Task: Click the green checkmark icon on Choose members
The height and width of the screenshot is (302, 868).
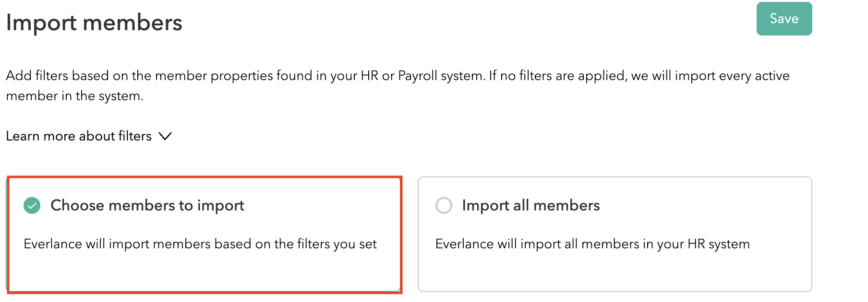Action: [32, 206]
